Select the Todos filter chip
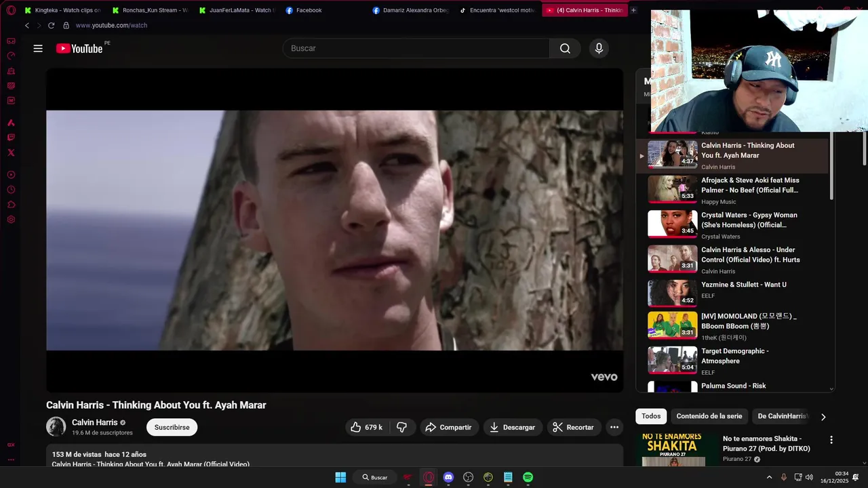 pos(651,416)
